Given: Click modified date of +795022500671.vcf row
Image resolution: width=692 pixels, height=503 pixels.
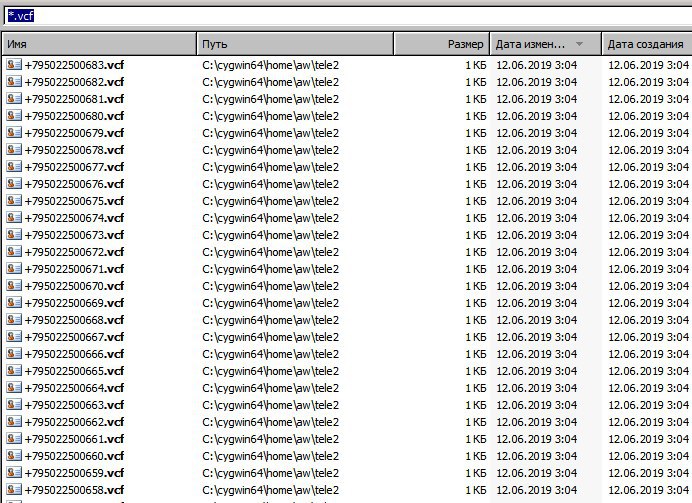Looking at the screenshot, I should click(x=537, y=269).
